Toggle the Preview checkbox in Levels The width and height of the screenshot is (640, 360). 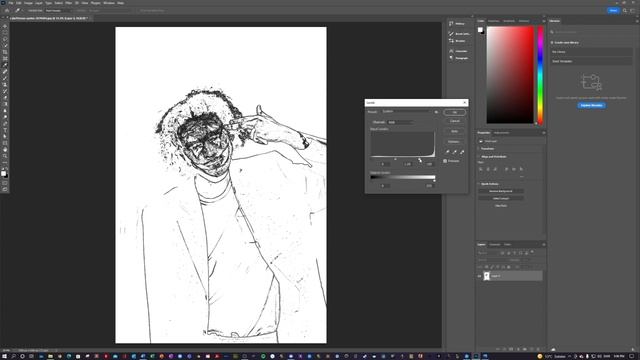(445, 161)
